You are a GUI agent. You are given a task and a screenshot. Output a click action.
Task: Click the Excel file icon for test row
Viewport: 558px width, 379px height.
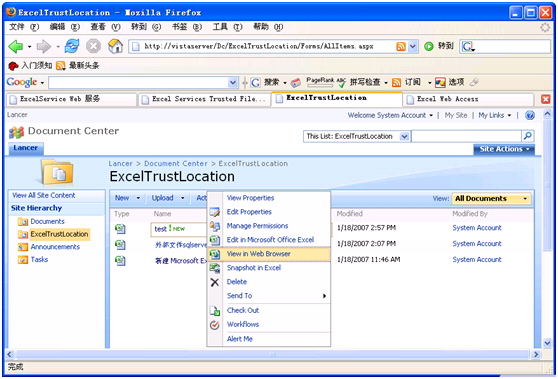(x=120, y=228)
